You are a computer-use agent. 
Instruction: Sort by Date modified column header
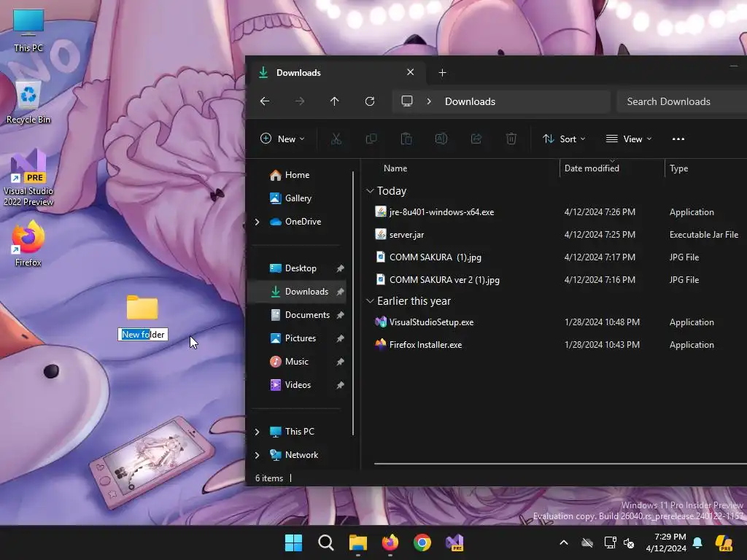coord(592,168)
